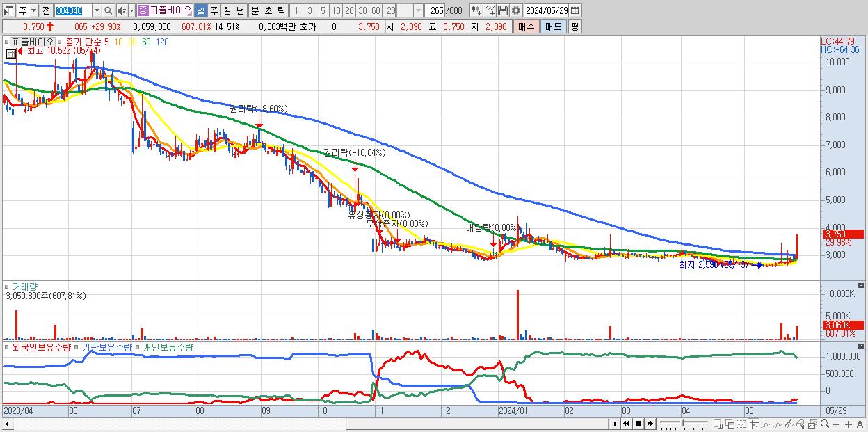Image resolution: width=868 pixels, height=432 pixels.
Task: Click the play button in bottom replay controls
Action: [x=615, y=423]
